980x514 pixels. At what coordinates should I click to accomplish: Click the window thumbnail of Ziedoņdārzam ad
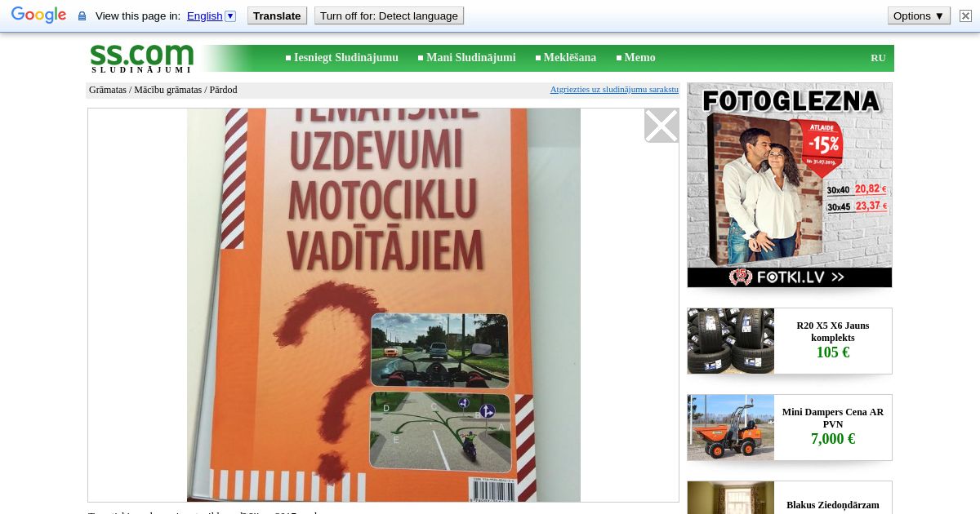(x=731, y=498)
